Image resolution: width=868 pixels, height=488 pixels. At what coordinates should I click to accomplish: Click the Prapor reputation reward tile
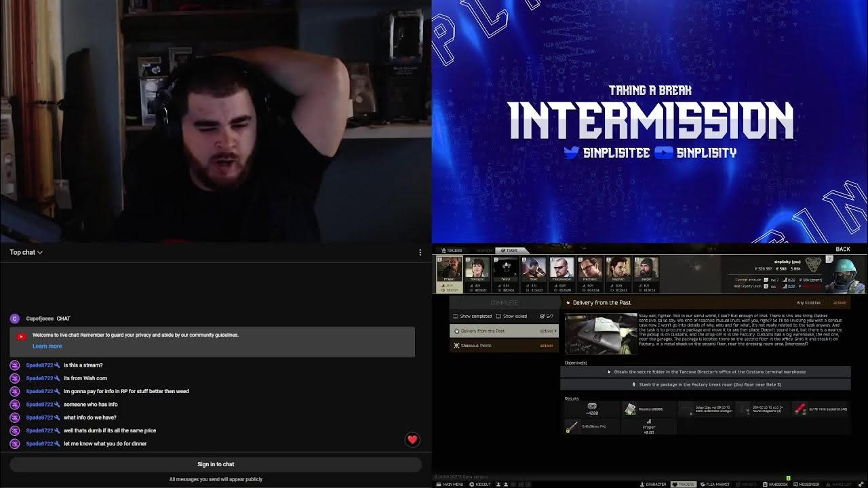click(x=649, y=426)
